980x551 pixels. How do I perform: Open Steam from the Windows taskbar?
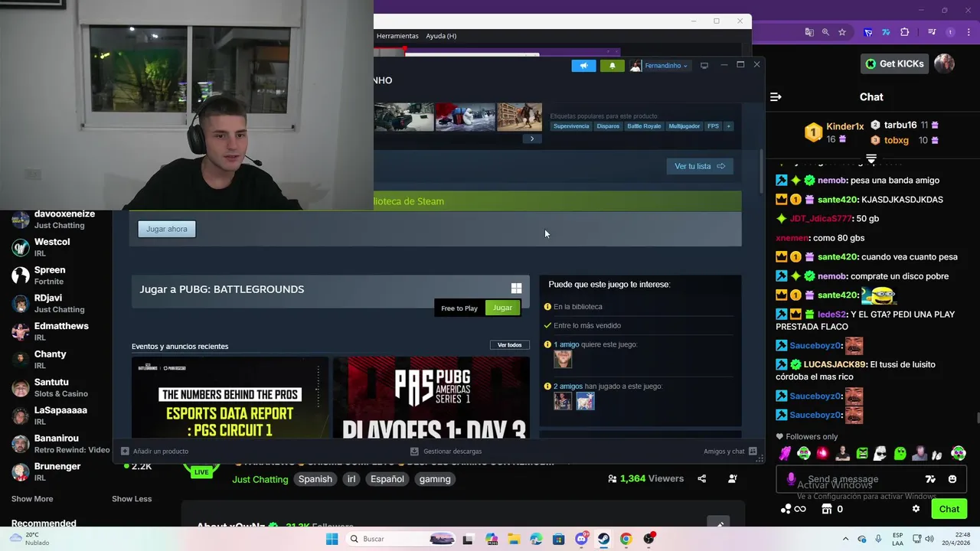click(603, 539)
